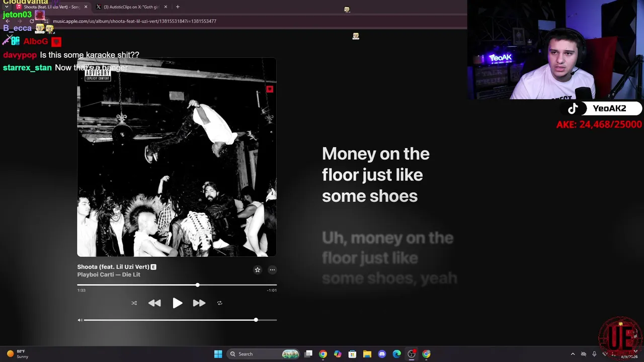
Task: Toggle repeat mode
Action: [x=219, y=303]
